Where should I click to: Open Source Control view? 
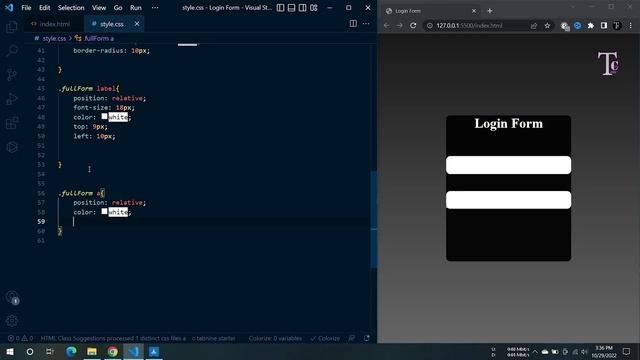tap(12, 75)
